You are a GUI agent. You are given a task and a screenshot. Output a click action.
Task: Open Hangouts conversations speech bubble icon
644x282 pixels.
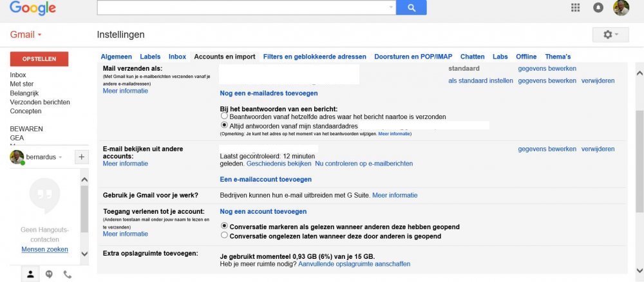[x=50, y=274]
